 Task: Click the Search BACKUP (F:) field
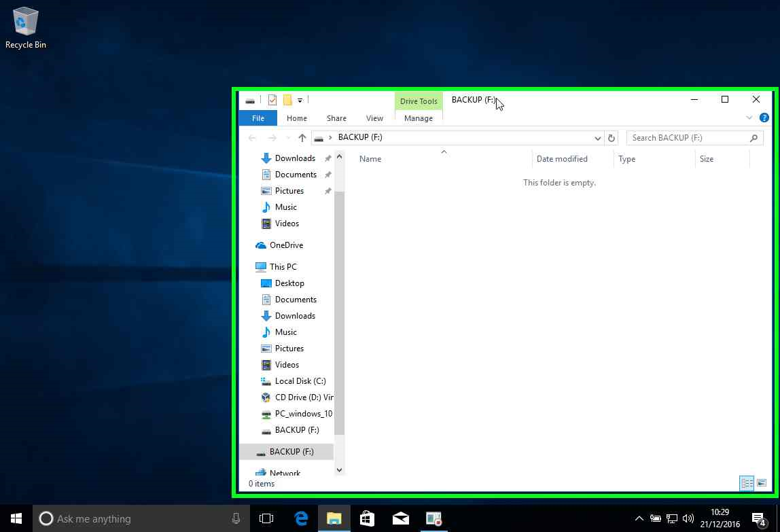[694, 138]
